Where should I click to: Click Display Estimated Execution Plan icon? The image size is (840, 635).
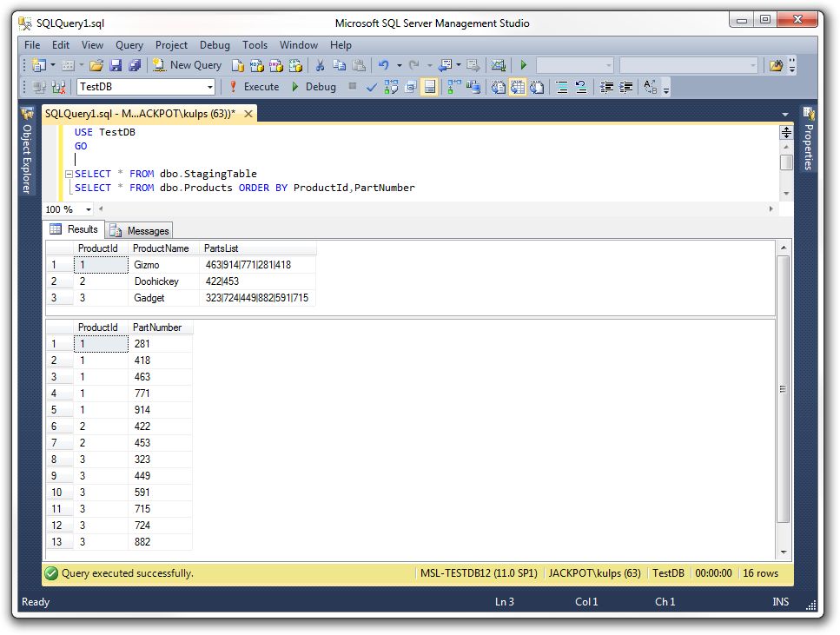391,87
